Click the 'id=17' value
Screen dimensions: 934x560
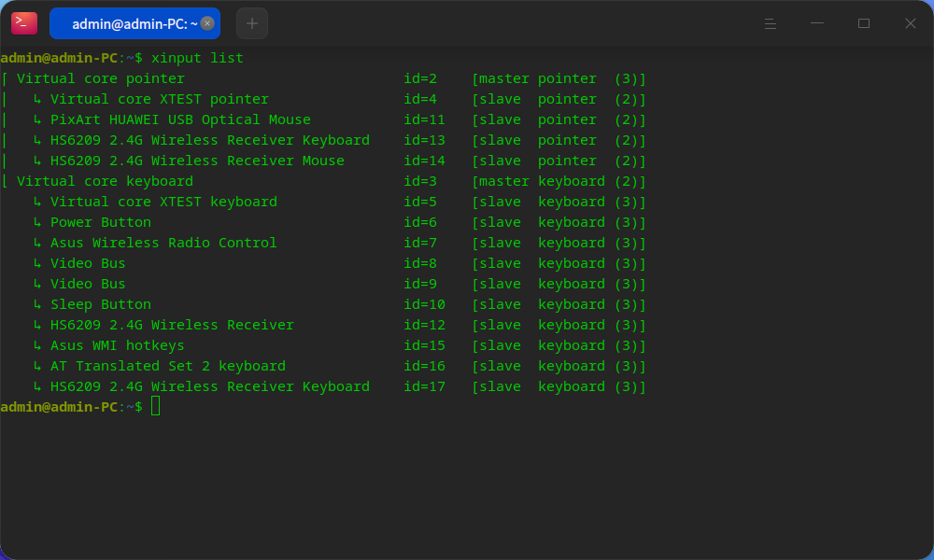point(425,386)
